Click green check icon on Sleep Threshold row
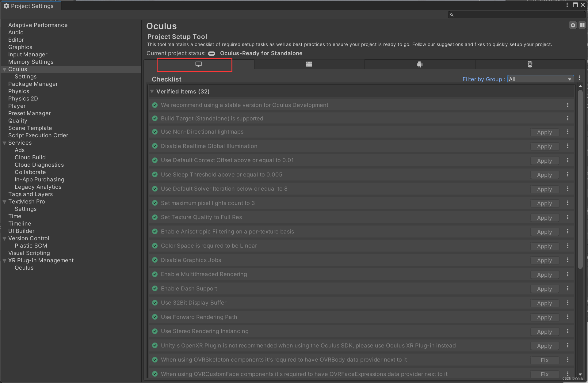Image resolution: width=588 pixels, height=383 pixels. (155, 174)
